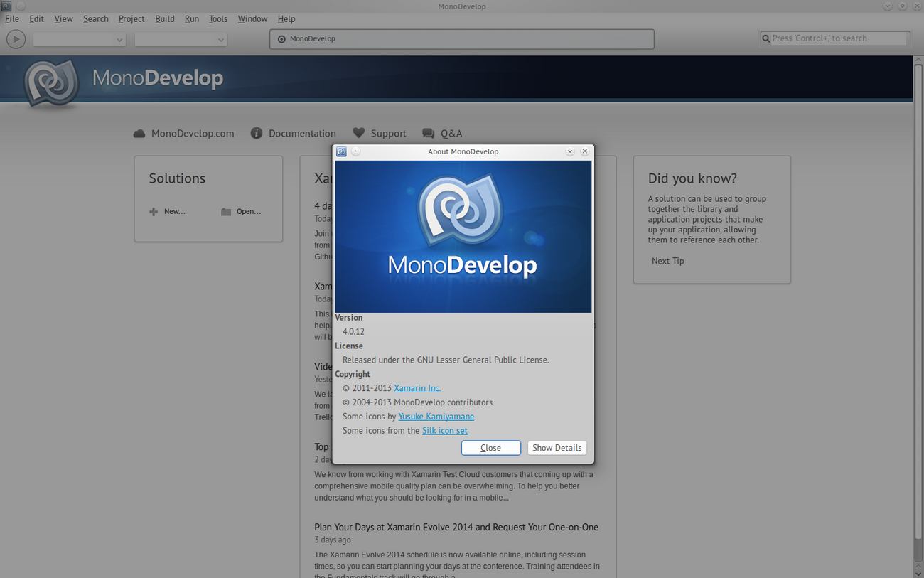Click into the Control+, search field
The image size is (924, 578).
click(835, 38)
